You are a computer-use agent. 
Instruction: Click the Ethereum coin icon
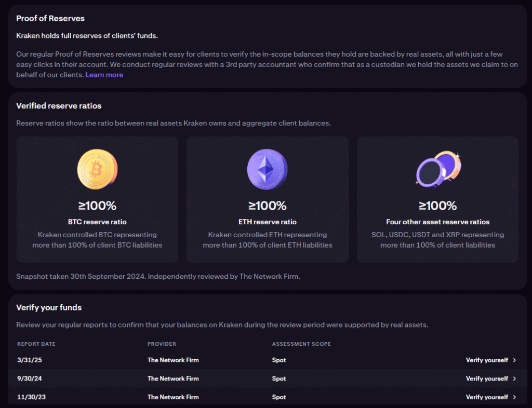coord(267,169)
